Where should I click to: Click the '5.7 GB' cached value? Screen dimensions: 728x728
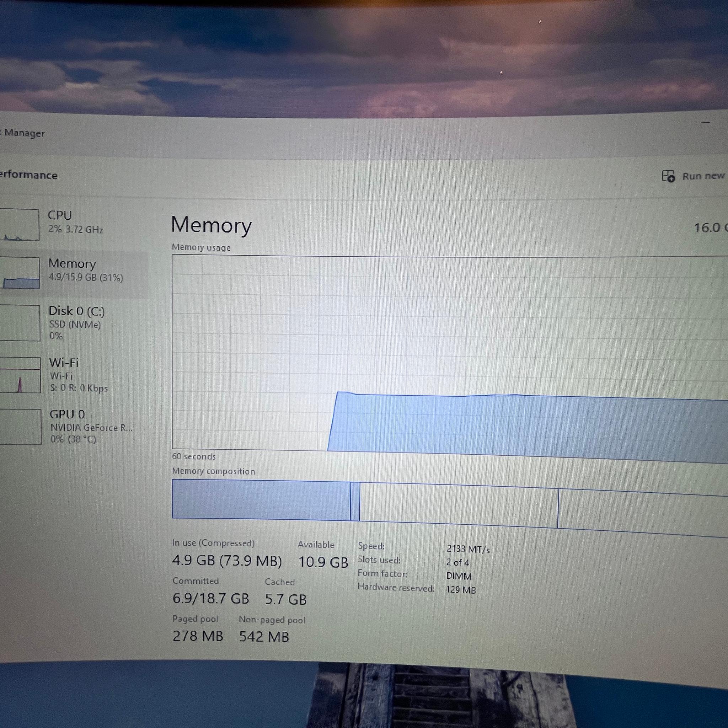286,600
